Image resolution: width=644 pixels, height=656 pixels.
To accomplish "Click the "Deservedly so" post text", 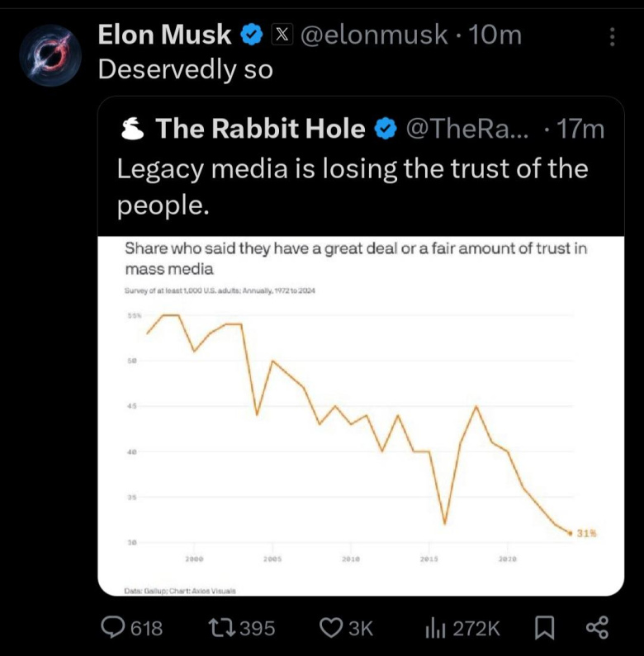I will (x=185, y=68).
